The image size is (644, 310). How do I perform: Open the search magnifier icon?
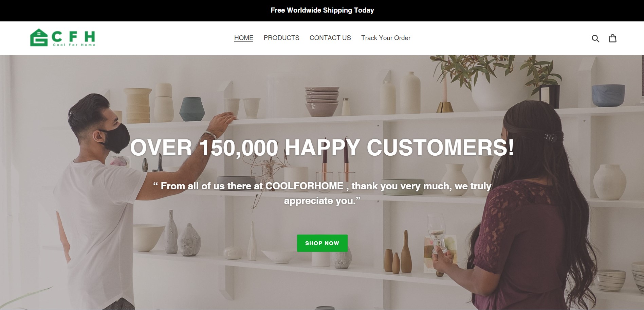click(595, 38)
